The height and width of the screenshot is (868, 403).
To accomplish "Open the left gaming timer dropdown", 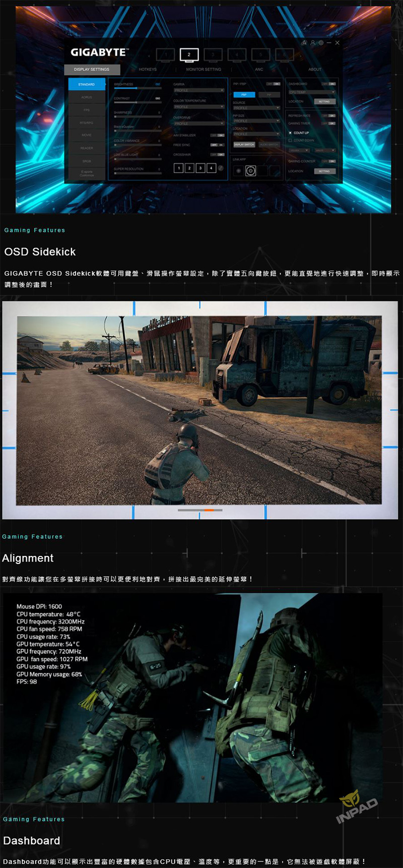I will tap(299, 150).
